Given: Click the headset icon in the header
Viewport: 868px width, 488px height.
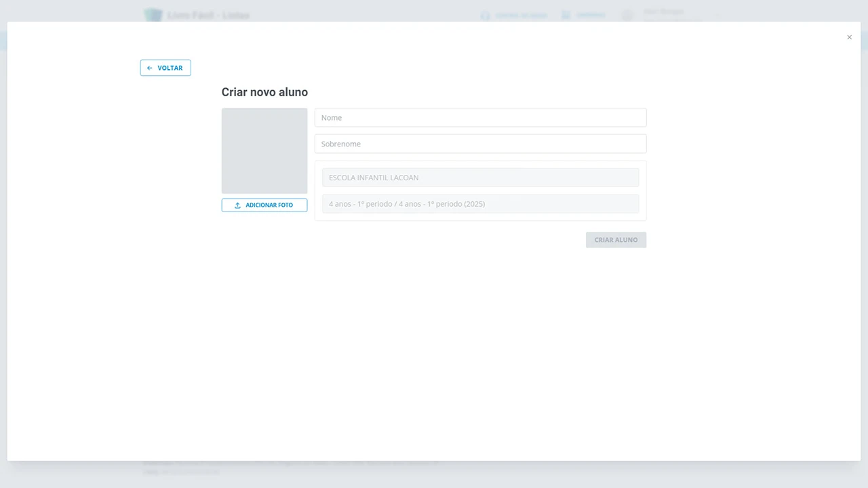Looking at the screenshot, I should (485, 16).
